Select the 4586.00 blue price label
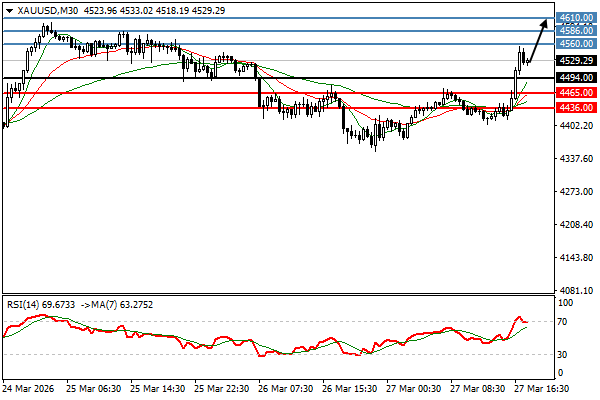 tap(577, 31)
